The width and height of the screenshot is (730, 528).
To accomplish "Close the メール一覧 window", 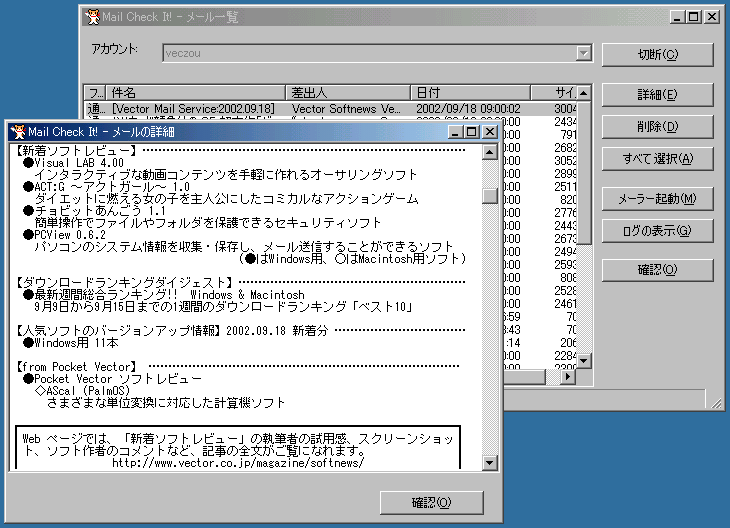I will (712, 17).
